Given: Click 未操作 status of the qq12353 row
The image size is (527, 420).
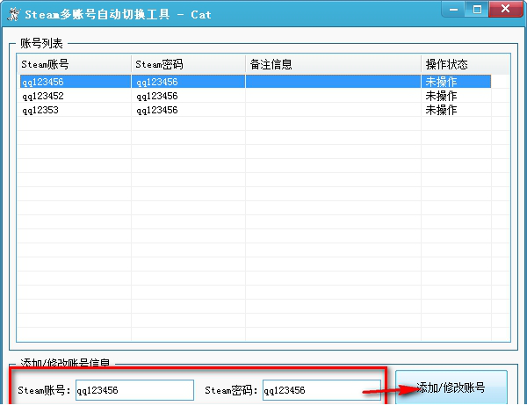Looking at the screenshot, I should (441, 110).
